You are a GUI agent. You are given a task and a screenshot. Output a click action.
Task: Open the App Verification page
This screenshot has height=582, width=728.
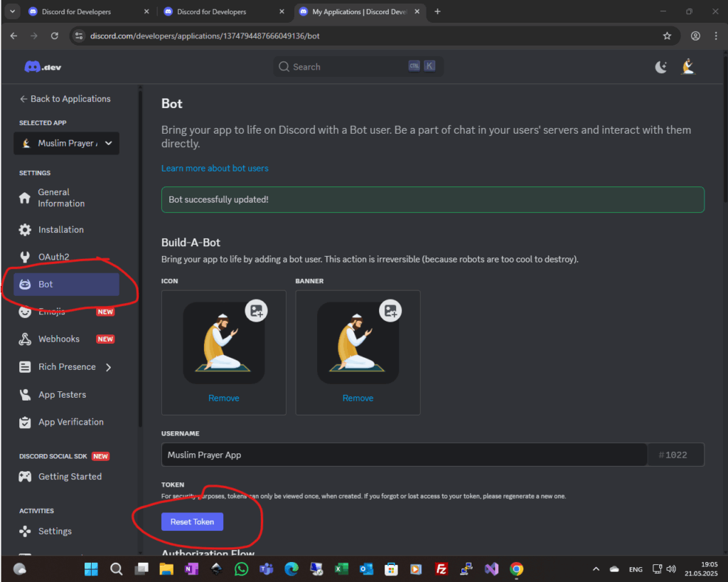point(71,422)
